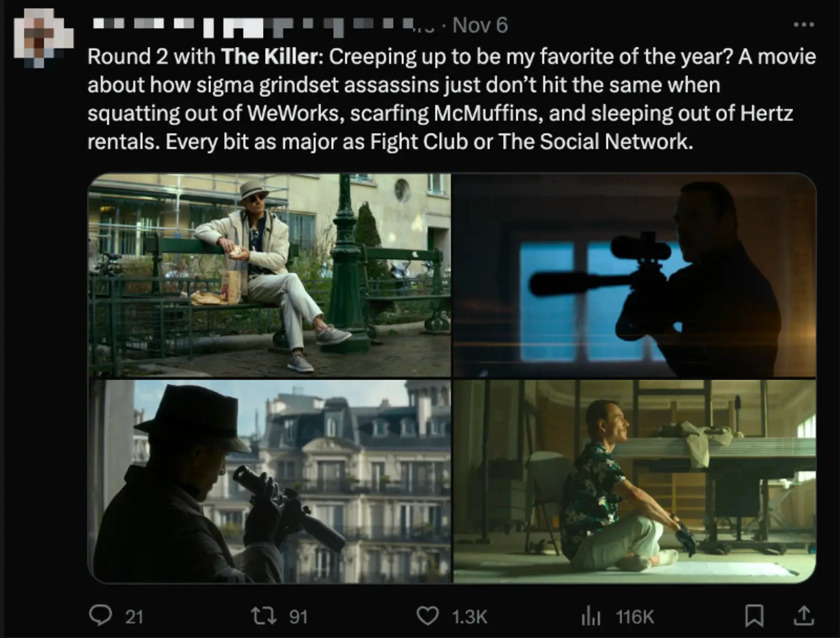Click the reply speech bubble icon
840x638 pixels.
[x=100, y=616]
